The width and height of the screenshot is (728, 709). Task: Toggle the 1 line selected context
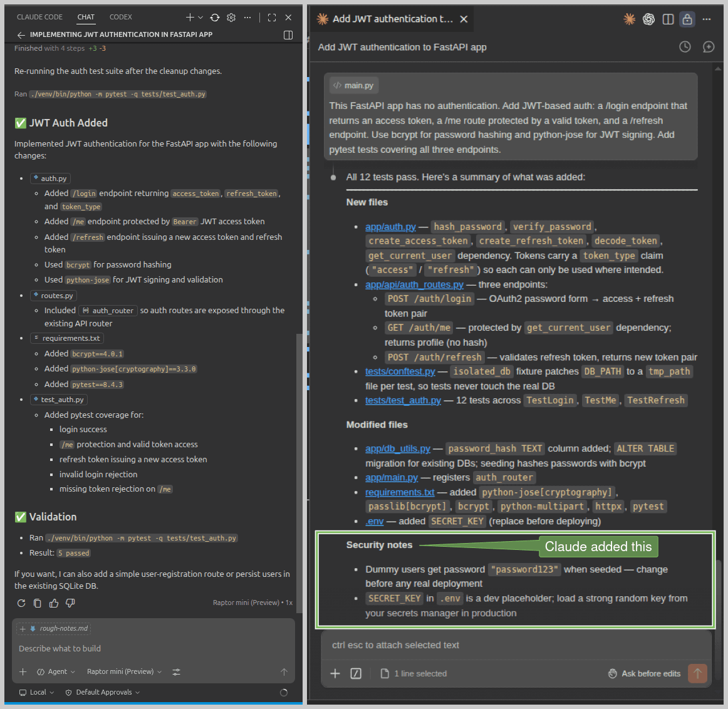[x=413, y=674]
